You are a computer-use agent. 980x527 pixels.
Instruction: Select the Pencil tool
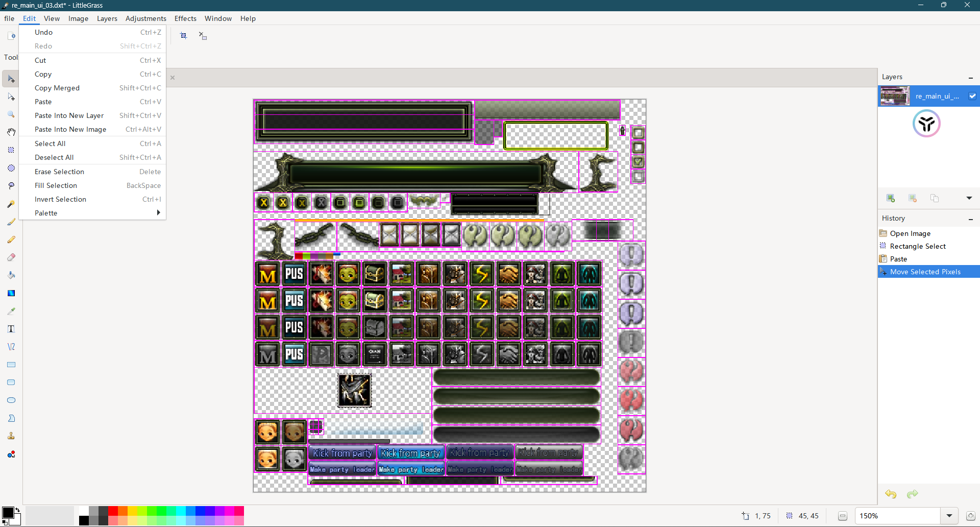tap(11, 239)
